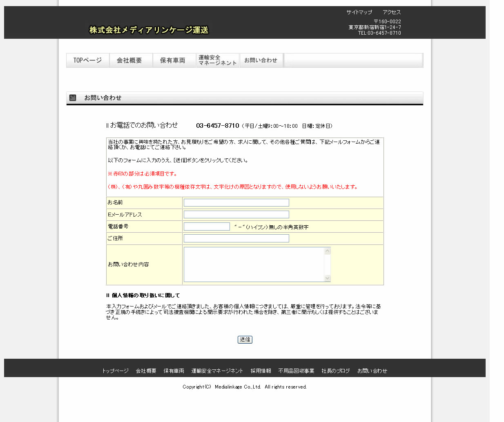Click the お問い合わせ内容 row label
This screenshot has height=422, width=504.
click(x=128, y=264)
